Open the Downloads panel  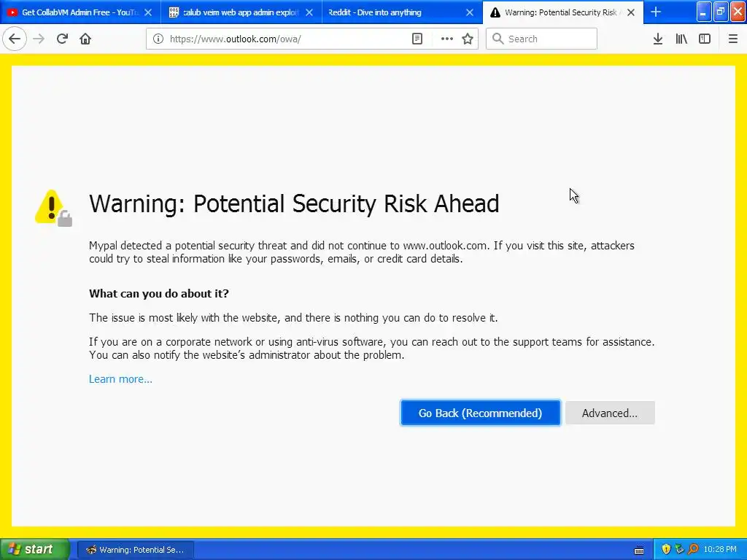(x=658, y=39)
